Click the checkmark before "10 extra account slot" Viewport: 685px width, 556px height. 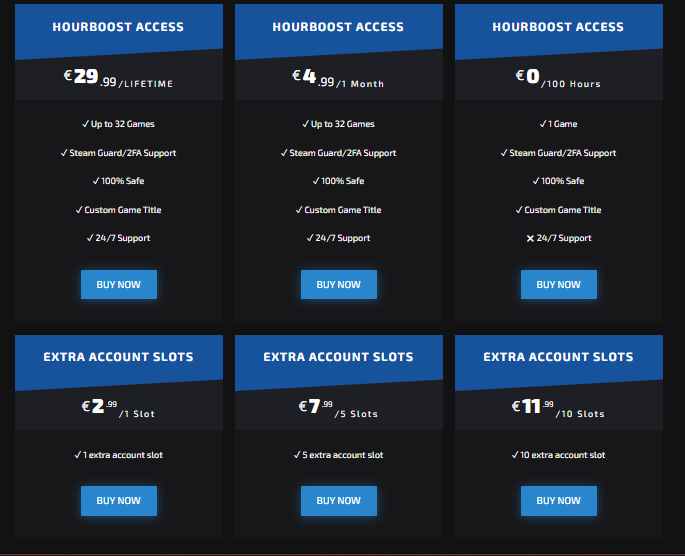coord(514,456)
